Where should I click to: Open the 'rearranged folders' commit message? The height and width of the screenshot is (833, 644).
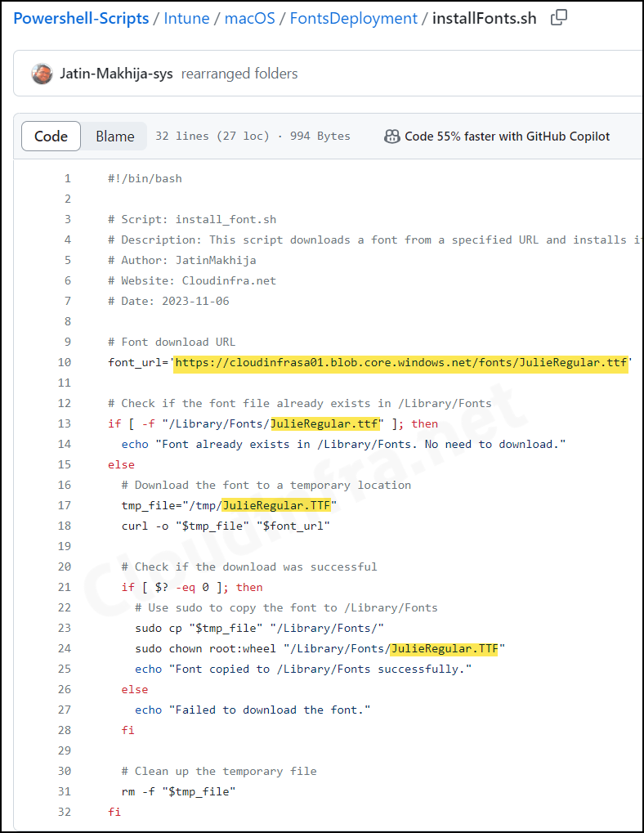coord(239,74)
